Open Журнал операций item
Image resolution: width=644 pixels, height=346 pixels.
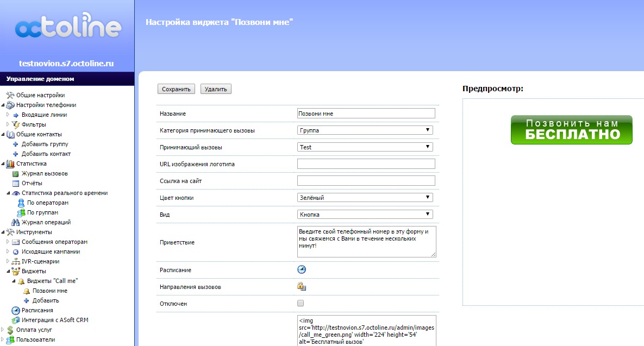[46, 223]
